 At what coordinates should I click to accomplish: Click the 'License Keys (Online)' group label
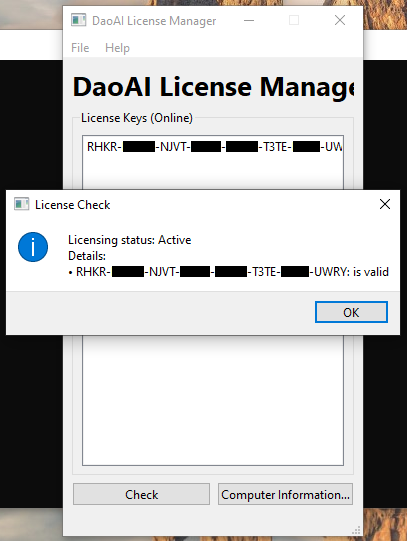click(x=137, y=118)
